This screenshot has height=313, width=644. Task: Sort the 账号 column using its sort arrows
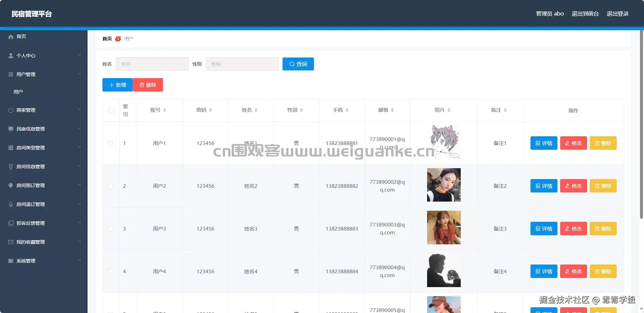(x=165, y=110)
